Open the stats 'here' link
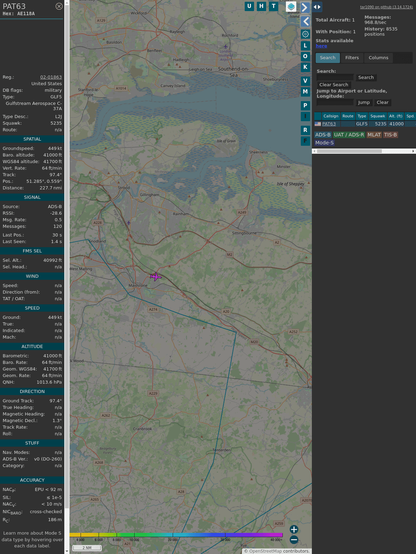The height and width of the screenshot is (554, 416). pos(321,46)
